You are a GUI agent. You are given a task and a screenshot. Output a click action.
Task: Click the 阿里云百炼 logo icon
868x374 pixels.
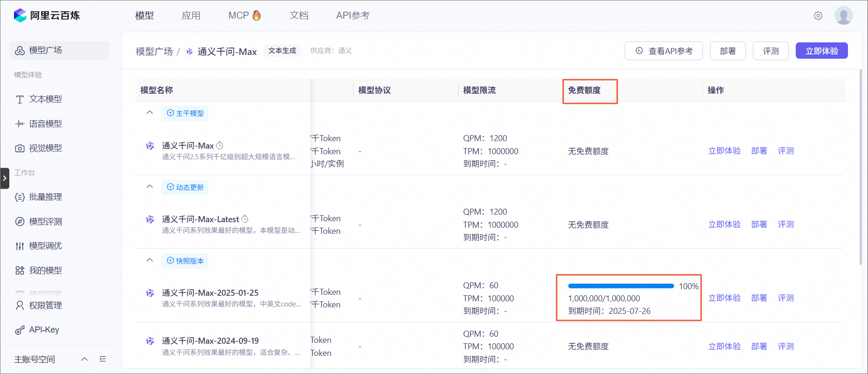click(x=20, y=15)
